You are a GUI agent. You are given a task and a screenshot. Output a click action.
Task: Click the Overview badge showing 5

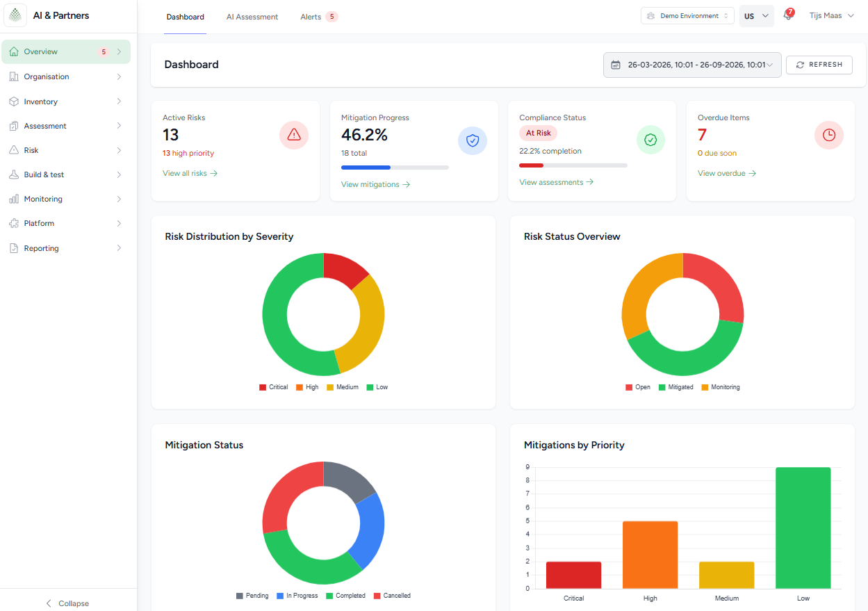coord(104,51)
